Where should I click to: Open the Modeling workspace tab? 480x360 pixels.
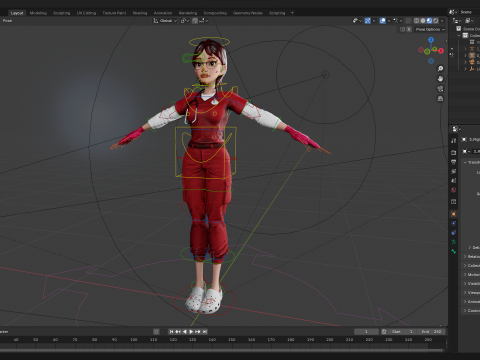[38, 13]
